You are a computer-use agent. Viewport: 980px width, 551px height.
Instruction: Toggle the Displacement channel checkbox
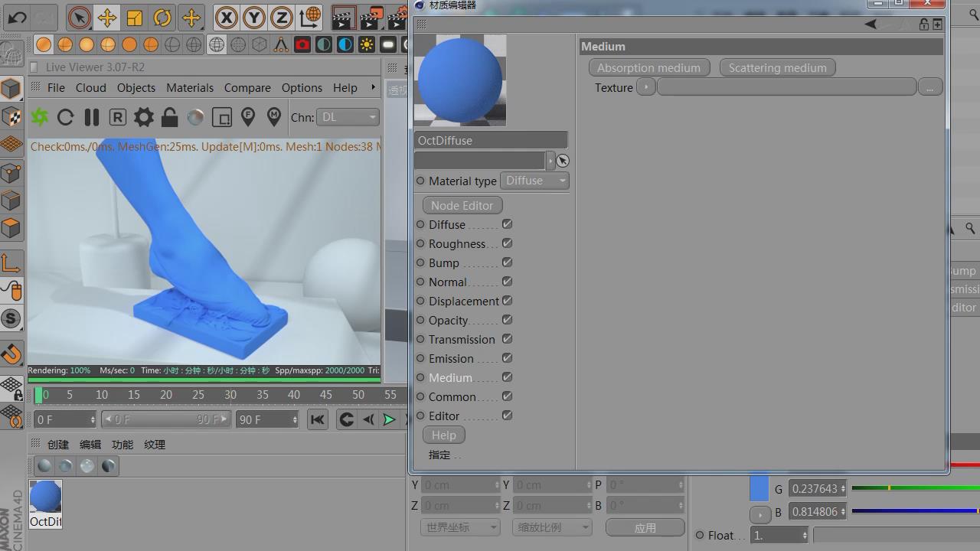click(507, 301)
